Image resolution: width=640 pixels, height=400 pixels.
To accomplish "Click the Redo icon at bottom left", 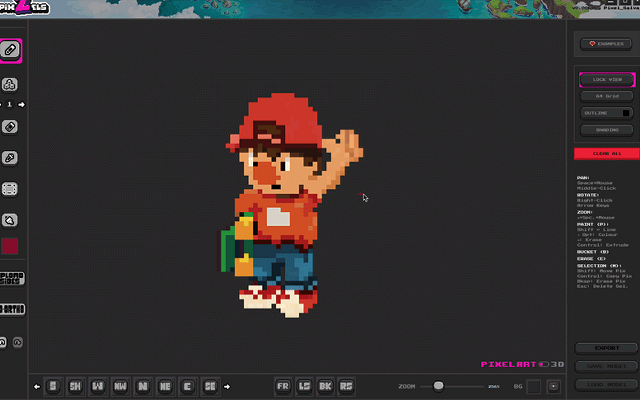I will (x=17, y=342).
